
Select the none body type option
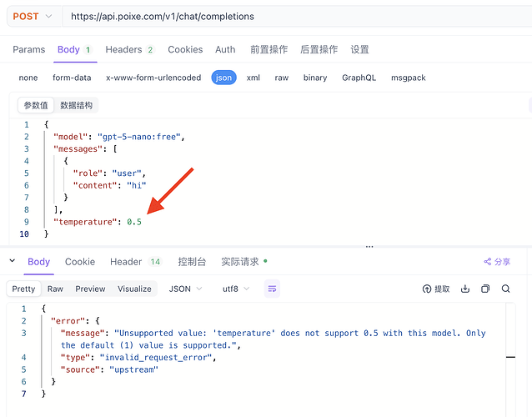[x=28, y=78]
